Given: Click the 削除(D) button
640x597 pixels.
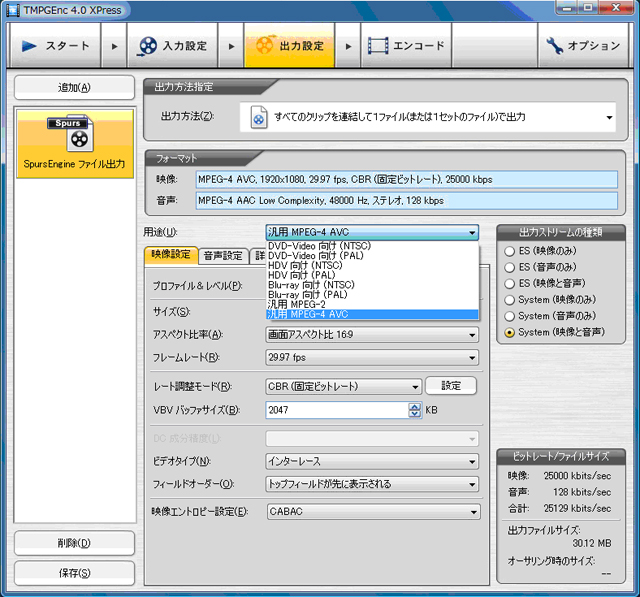Looking at the screenshot, I should [x=74, y=543].
